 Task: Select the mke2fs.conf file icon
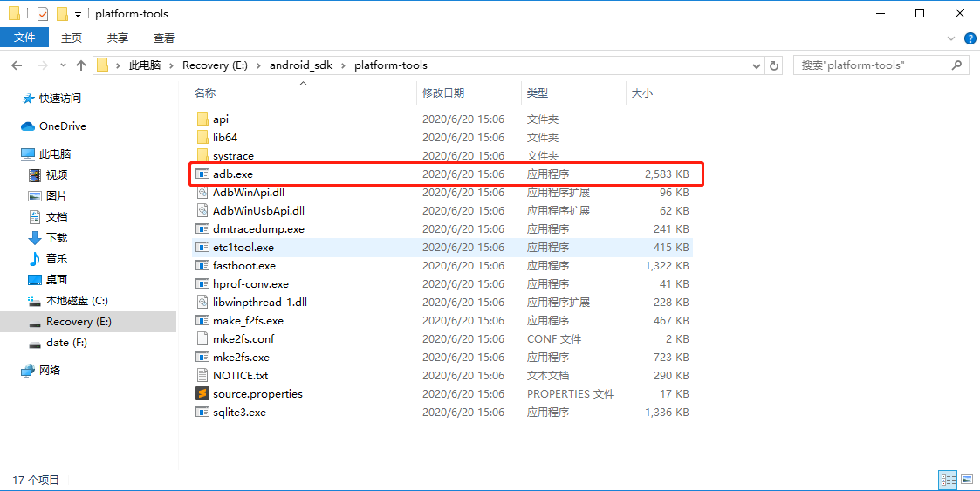tap(202, 338)
